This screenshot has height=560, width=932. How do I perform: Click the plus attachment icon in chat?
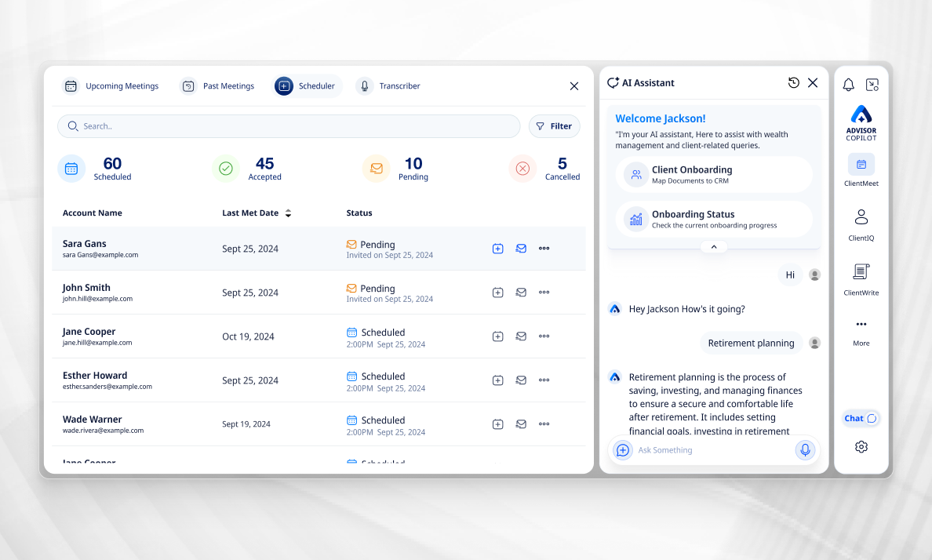(x=623, y=450)
